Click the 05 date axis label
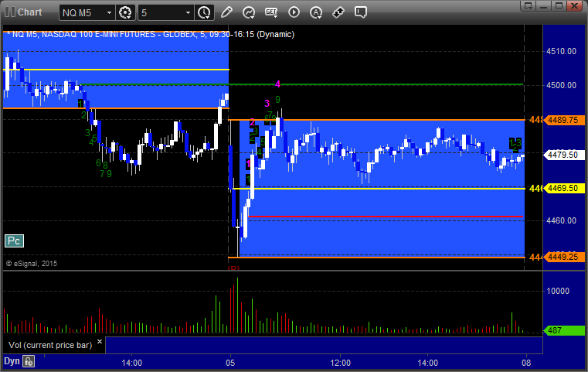Image resolution: width=588 pixels, height=372 pixels. [x=230, y=363]
